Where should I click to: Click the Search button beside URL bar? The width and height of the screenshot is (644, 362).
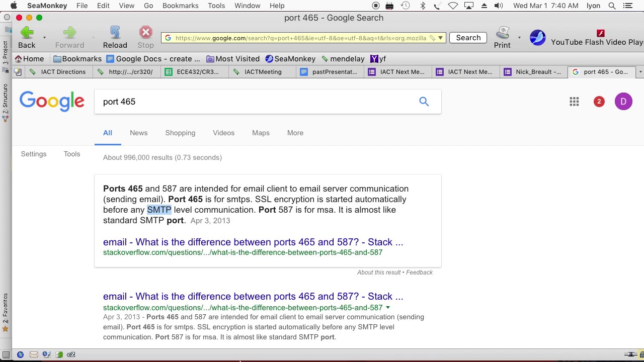[x=468, y=38]
